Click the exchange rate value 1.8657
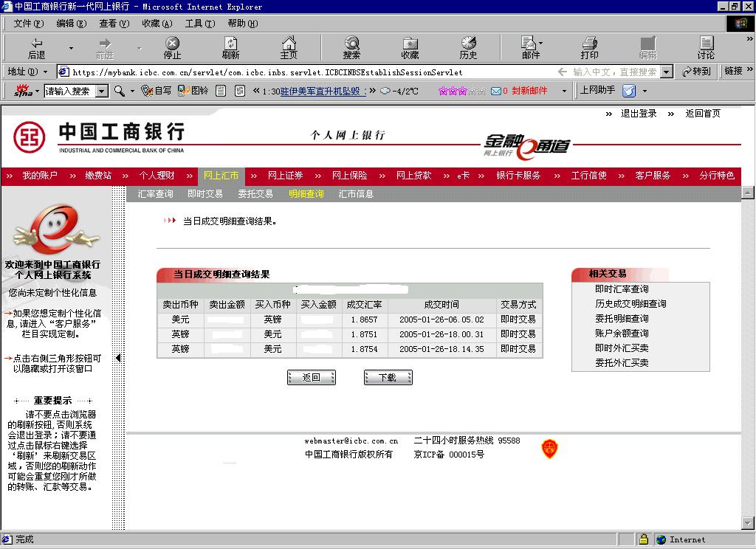The width and height of the screenshot is (756, 549). click(364, 320)
